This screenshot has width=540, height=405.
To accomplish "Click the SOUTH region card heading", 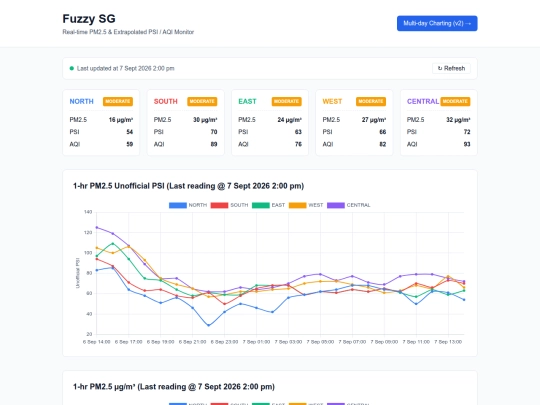I will pos(166,101).
